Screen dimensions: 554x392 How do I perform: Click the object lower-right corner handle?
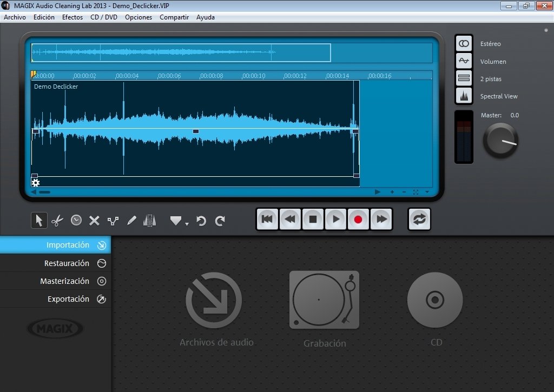pos(356,176)
